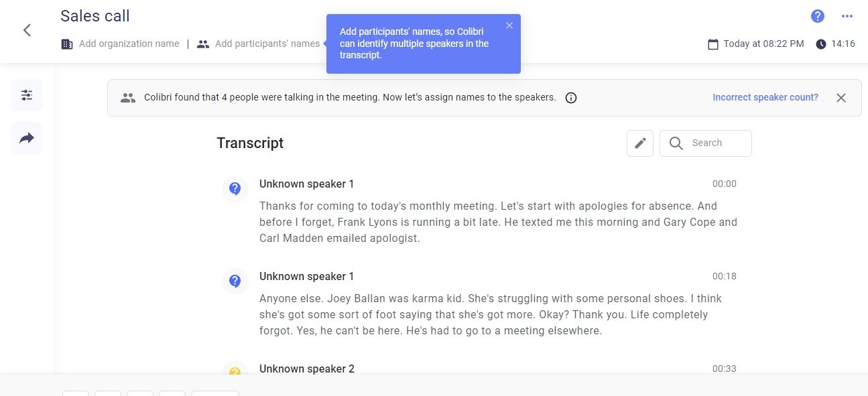Click the search magnifier icon
Screen dimensions: 868x396
[676, 143]
